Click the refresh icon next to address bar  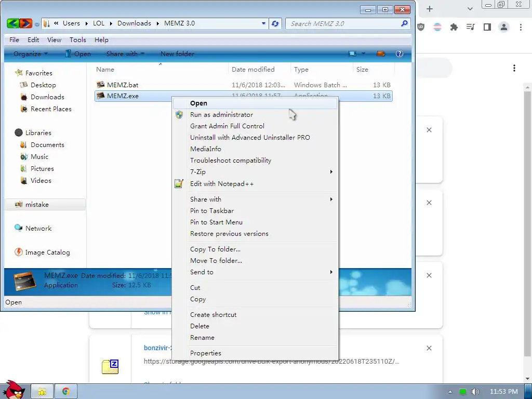[x=275, y=24]
